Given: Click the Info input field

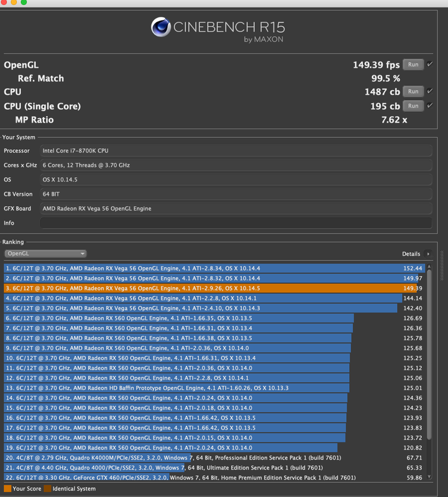Looking at the screenshot, I should [236, 223].
